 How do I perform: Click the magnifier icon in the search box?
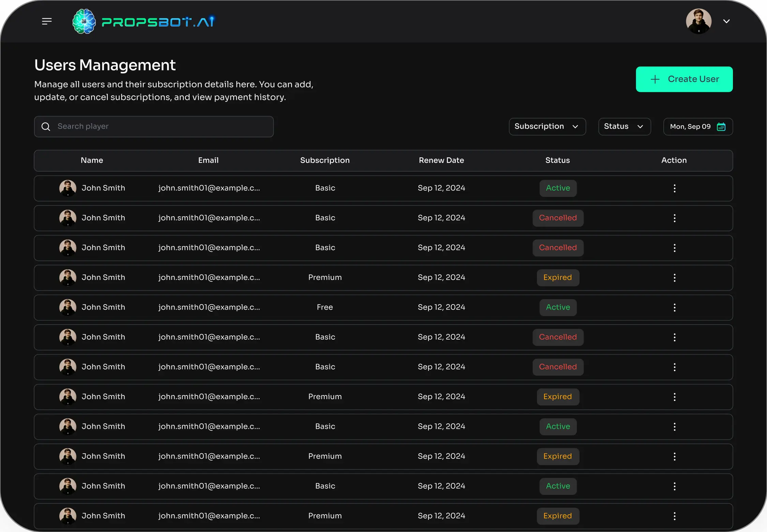(x=46, y=127)
